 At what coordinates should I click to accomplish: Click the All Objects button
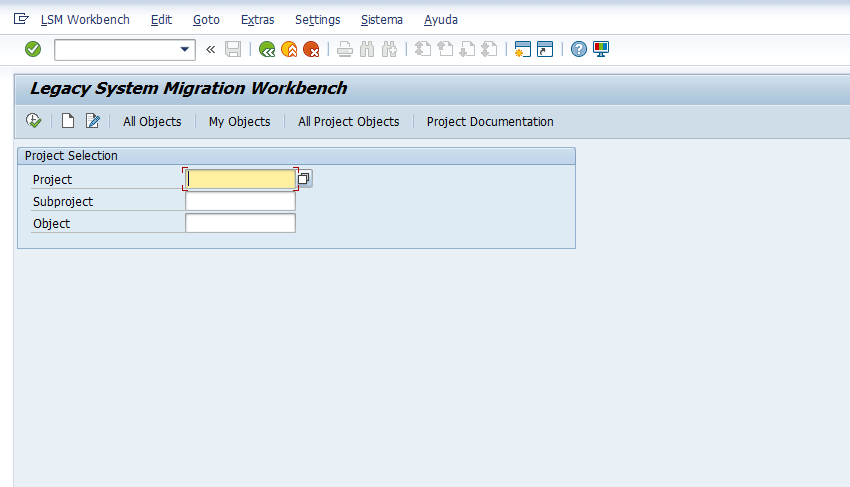(152, 121)
